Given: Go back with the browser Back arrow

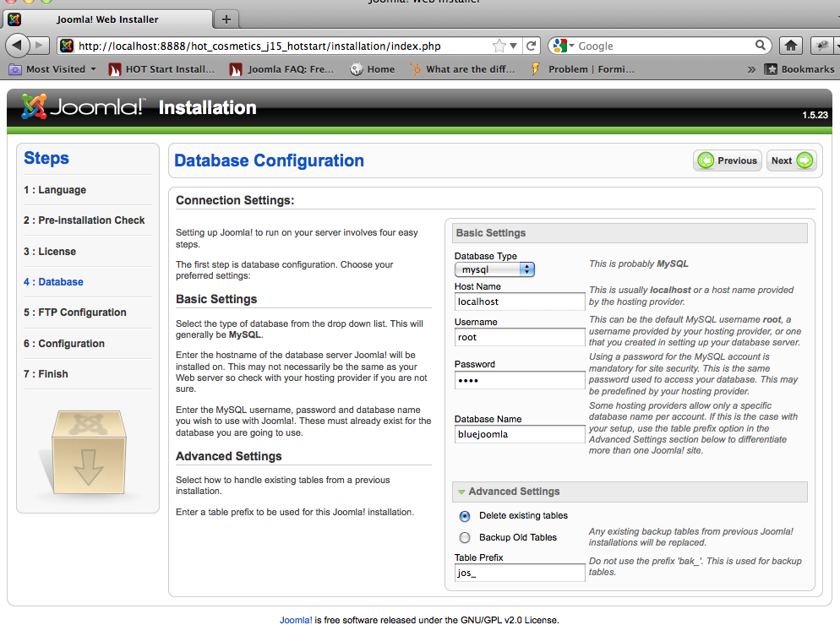Looking at the screenshot, I should pyautogui.click(x=17, y=46).
